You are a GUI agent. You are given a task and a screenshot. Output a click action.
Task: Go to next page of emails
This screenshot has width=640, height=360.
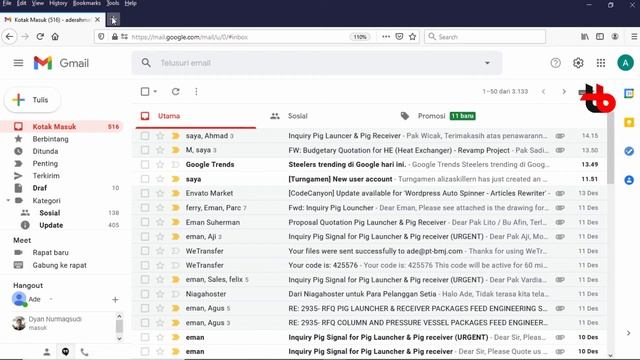564,91
